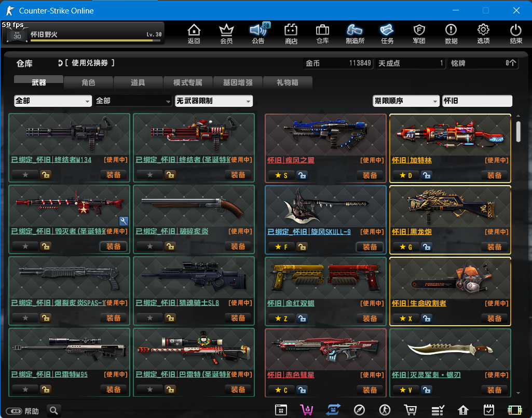
Task: Open the 制造所 crafting icon
Action: (x=355, y=34)
